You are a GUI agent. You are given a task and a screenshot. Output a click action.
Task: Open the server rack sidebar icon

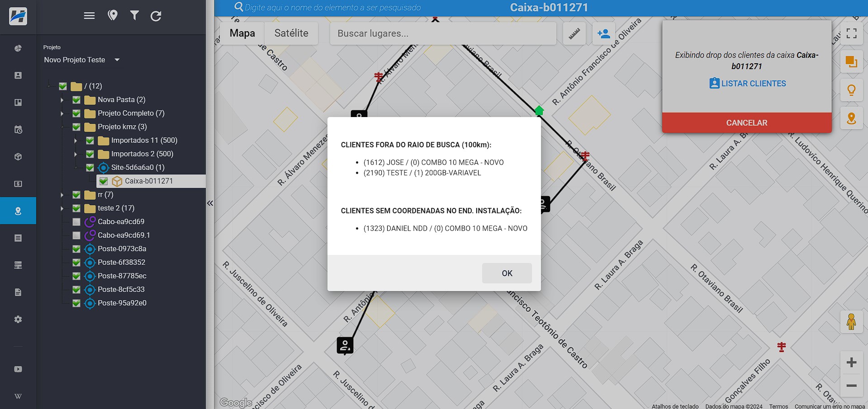click(18, 265)
